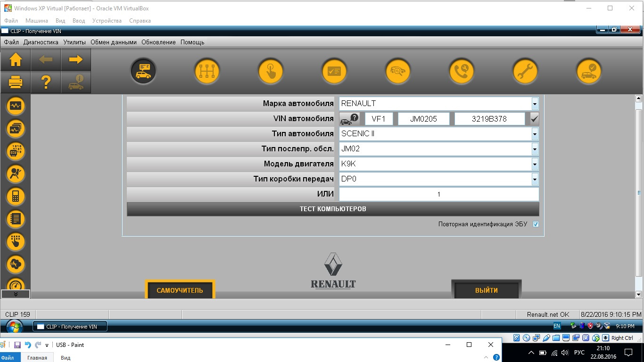Click the ECU binary sidebar icon
This screenshot has width=644, height=362.
click(x=16, y=151)
